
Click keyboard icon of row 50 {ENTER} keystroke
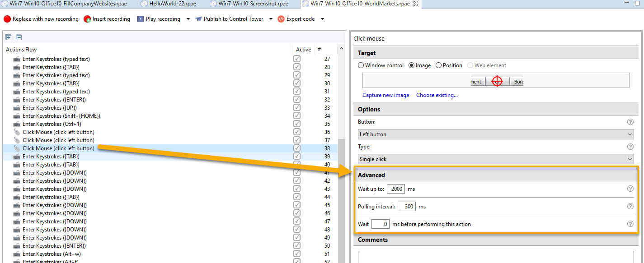pyautogui.click(x=17, y=246)
